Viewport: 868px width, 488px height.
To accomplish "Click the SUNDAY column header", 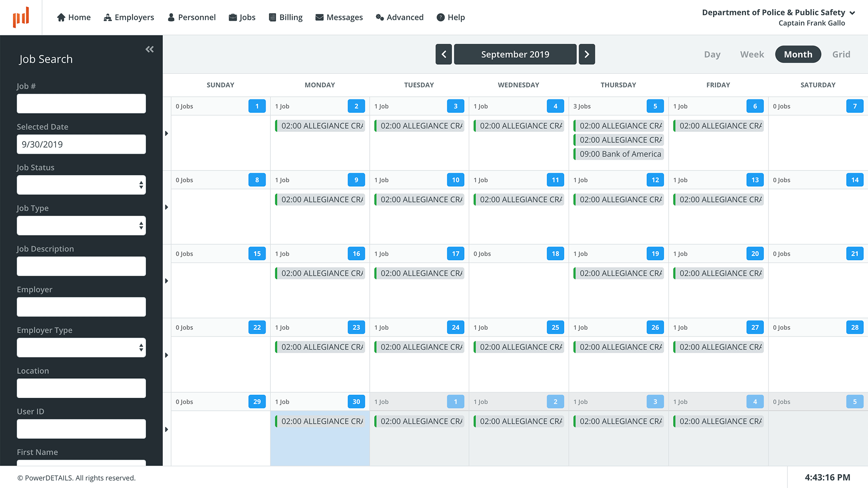I will pyautogui.click(x=220, y=85).
